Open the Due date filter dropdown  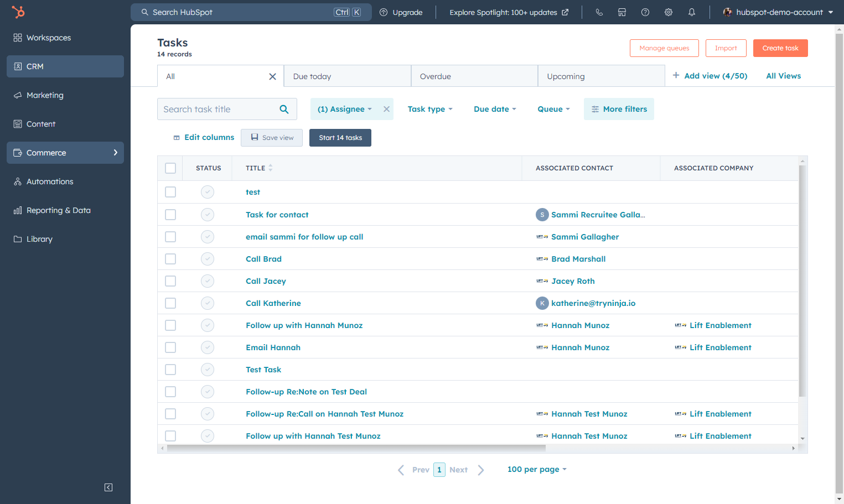point(495,110)
